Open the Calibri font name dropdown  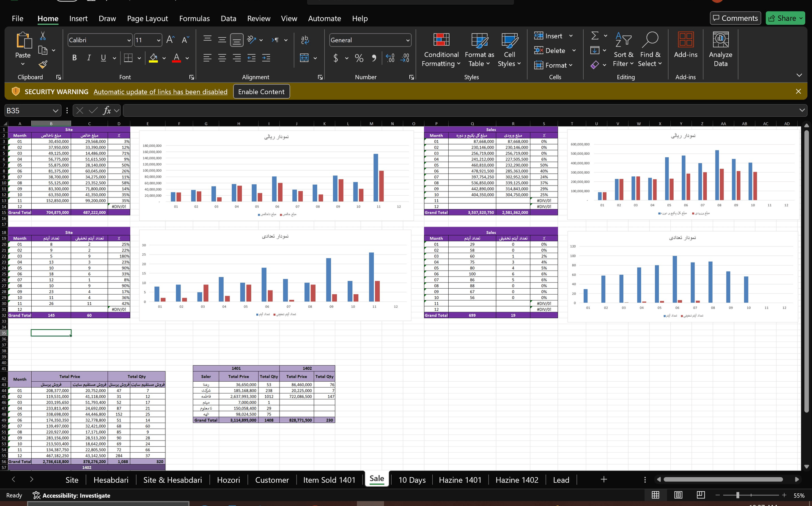[x=129, y=40]
